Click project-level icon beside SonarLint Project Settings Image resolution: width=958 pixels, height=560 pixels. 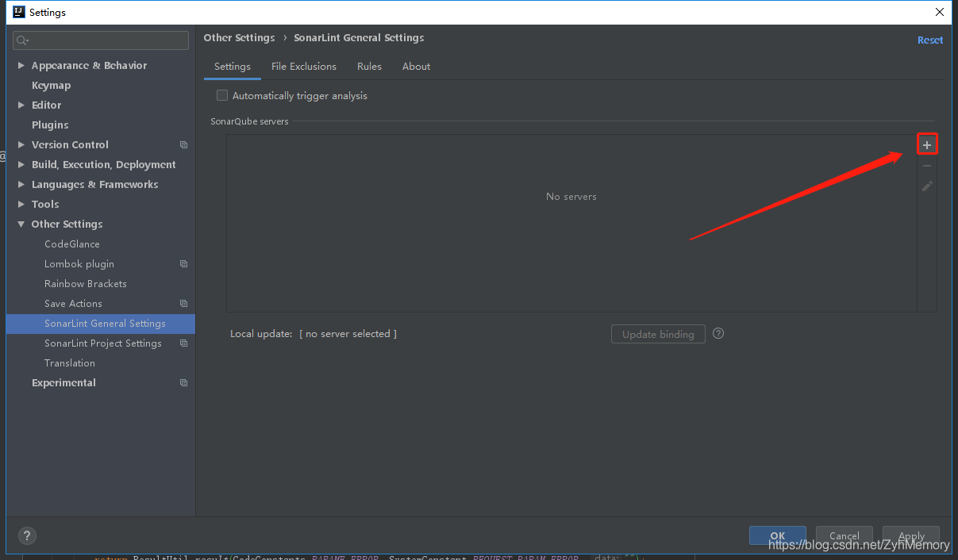[183, 343]
